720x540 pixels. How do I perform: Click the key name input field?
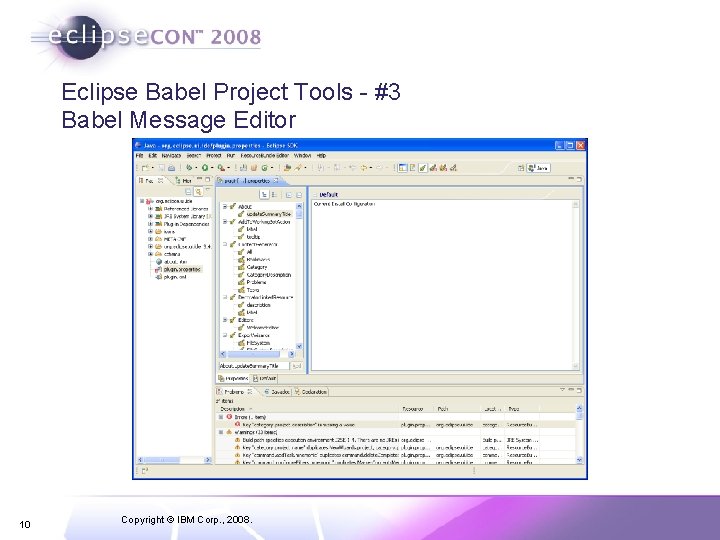[x=253, y=366]
